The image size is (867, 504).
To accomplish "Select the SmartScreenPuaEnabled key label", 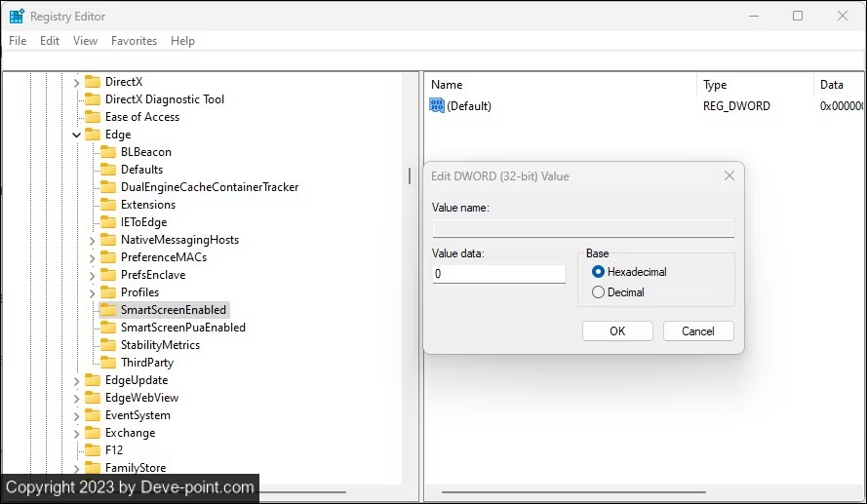I will (x=183, y=328).
